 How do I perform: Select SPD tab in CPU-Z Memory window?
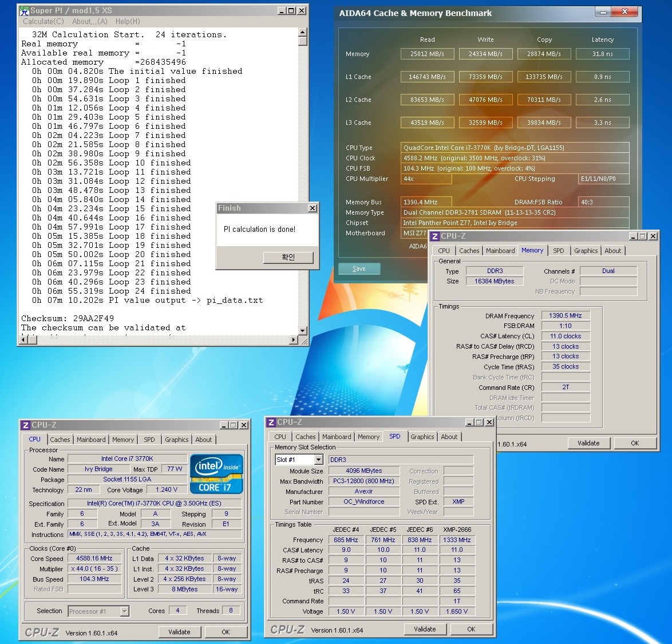point(559,251)
